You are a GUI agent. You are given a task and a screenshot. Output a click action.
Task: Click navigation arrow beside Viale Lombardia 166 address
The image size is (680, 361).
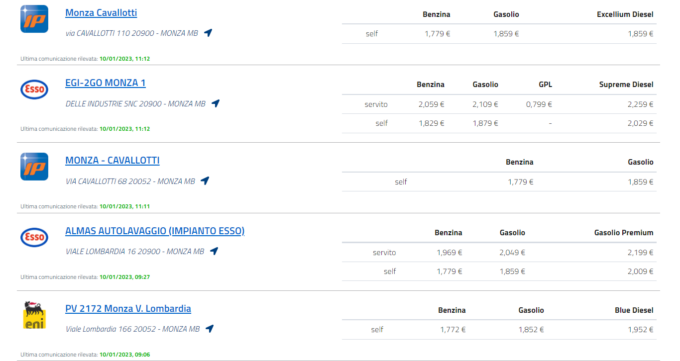[209, 328]
